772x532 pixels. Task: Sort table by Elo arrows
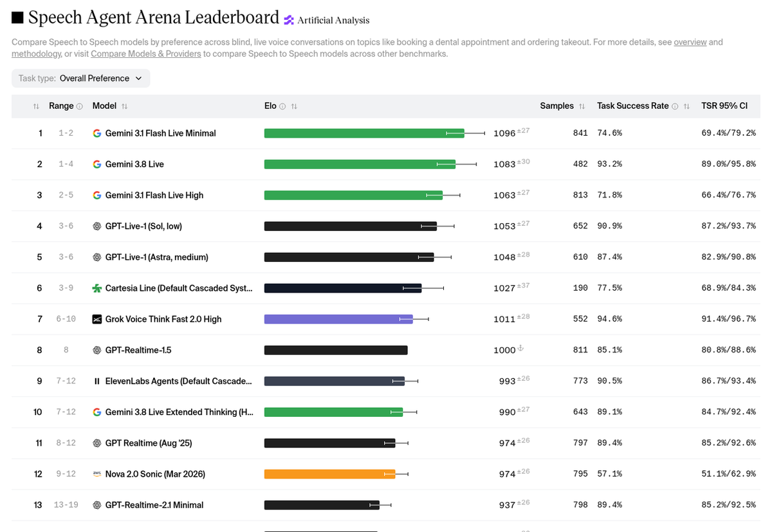294,106
